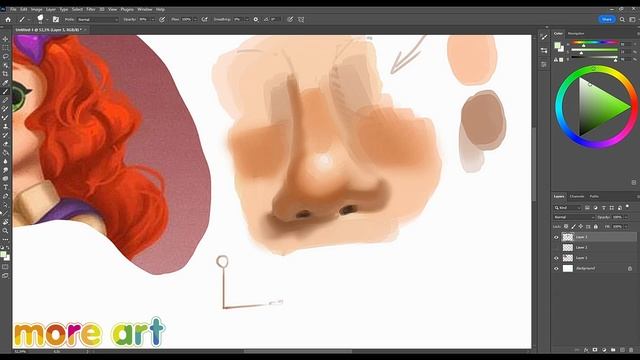Click the Layer 1 thumbnail
This screenshot has width=640, height=360.
[568, 258]
